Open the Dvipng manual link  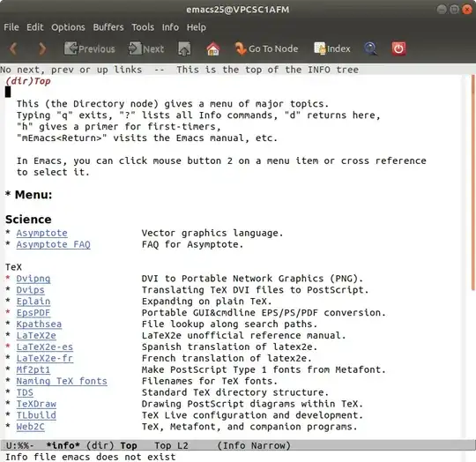tap(33, 279)
